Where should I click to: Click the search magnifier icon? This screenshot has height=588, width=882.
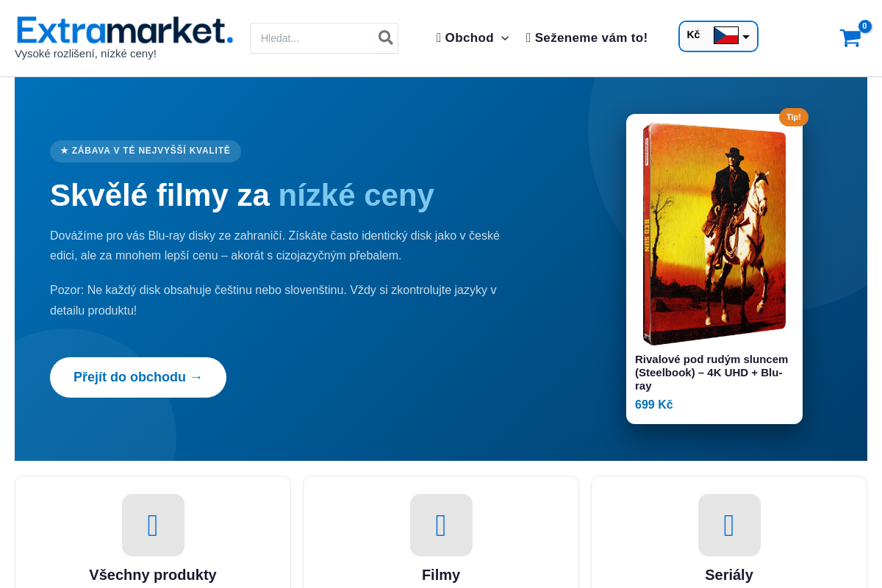coord(385,37)
